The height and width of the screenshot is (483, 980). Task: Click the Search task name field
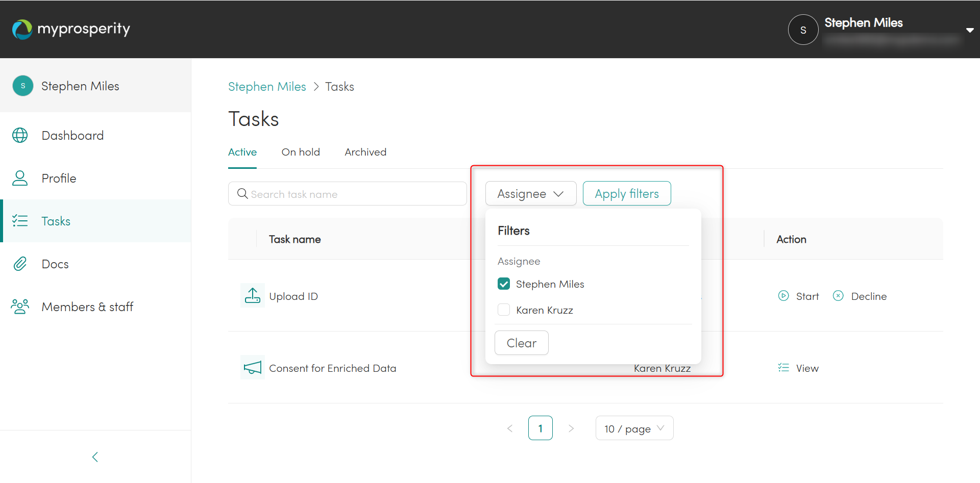point(347,194)
